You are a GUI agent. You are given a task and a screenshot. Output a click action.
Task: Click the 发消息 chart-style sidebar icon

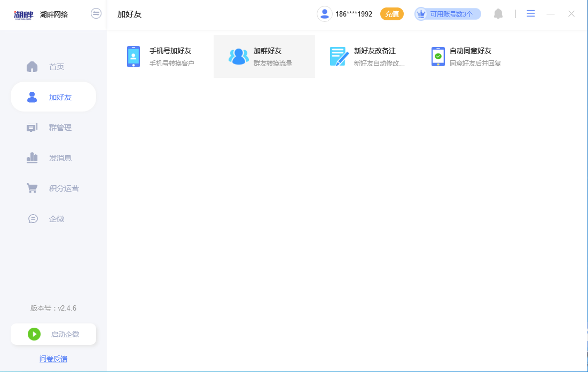[x=32, y=157]
